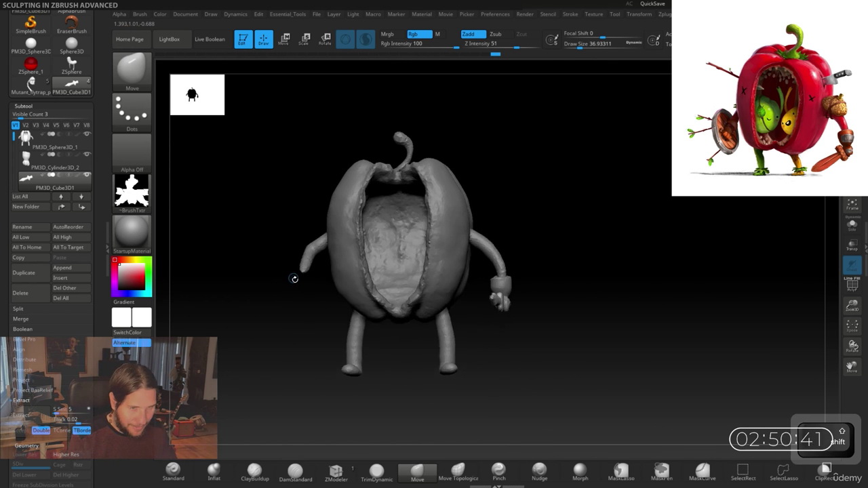Click the QuickSave button
This screenshot has width=868, height=488.
tap(652, 3)
